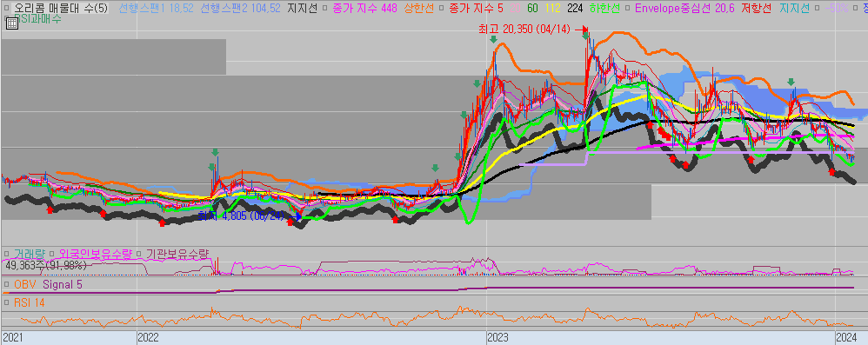
Task: Toggle checkbox before Envelope중심선 20,6
Action: coord(627,9)
